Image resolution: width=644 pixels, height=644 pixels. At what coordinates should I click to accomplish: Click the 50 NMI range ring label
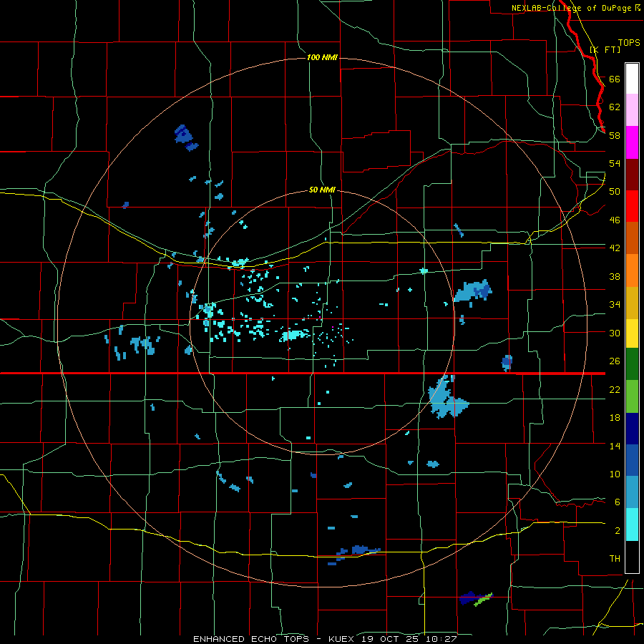tap(322, 190)
